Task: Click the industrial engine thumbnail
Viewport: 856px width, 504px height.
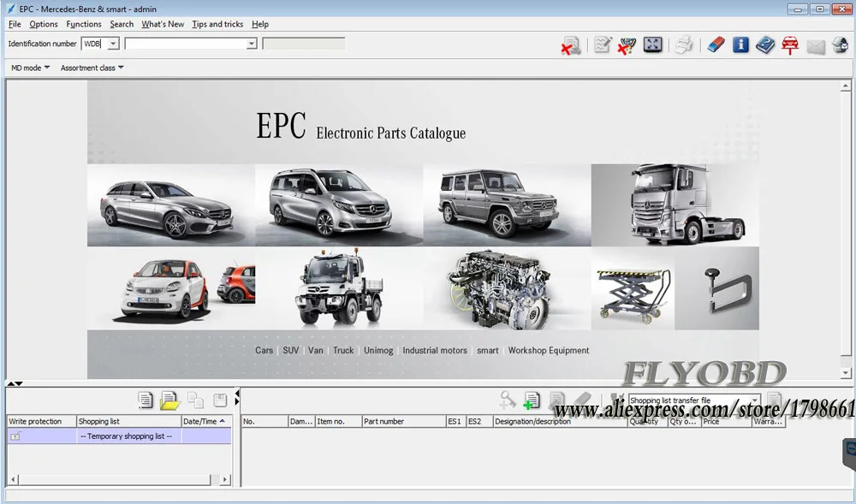Action: click(507, 288)
